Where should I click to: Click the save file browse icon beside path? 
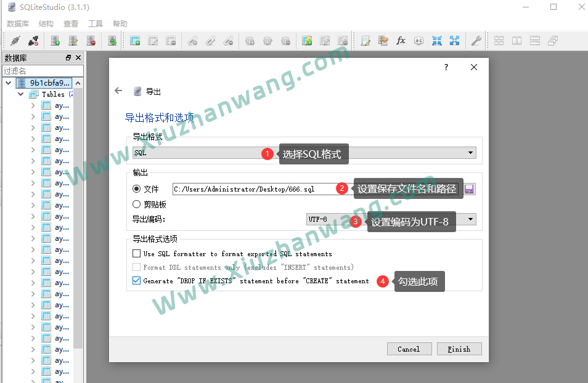coord(469,189)
